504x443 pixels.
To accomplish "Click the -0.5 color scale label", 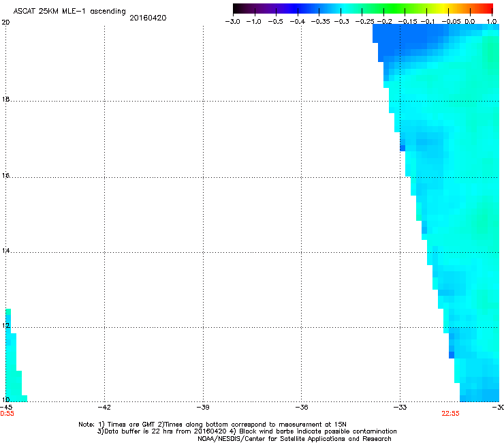I will 275,22.
